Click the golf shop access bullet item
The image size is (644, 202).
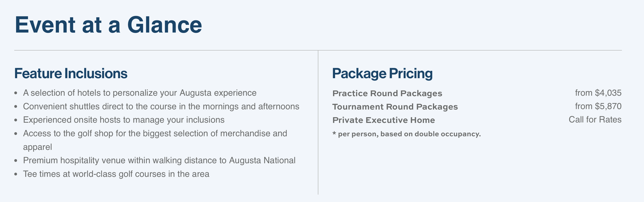(x=155, y=140)
